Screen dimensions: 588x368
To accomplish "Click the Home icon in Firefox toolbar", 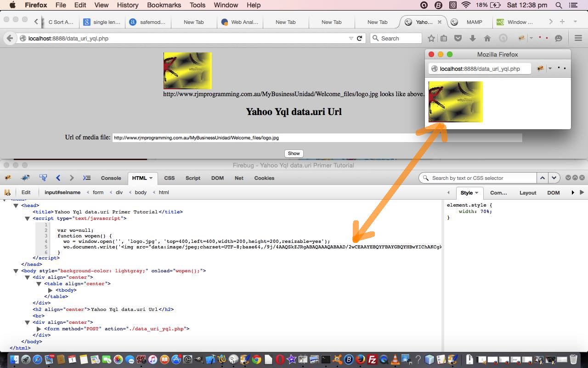I will [487, 39].
